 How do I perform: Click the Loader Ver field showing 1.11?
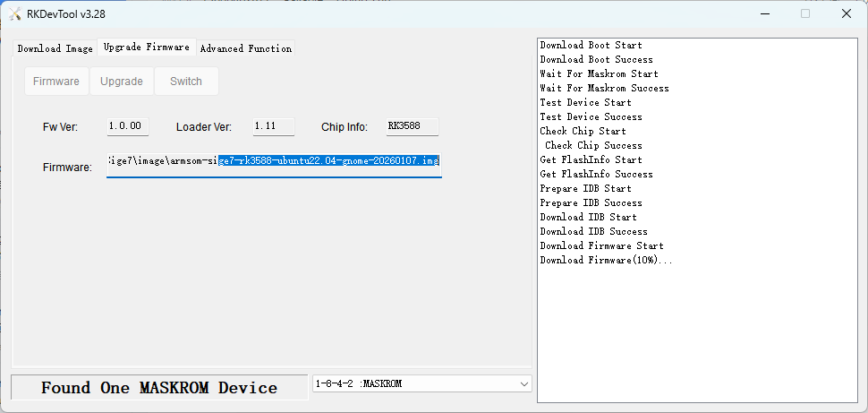coord(273,127)
